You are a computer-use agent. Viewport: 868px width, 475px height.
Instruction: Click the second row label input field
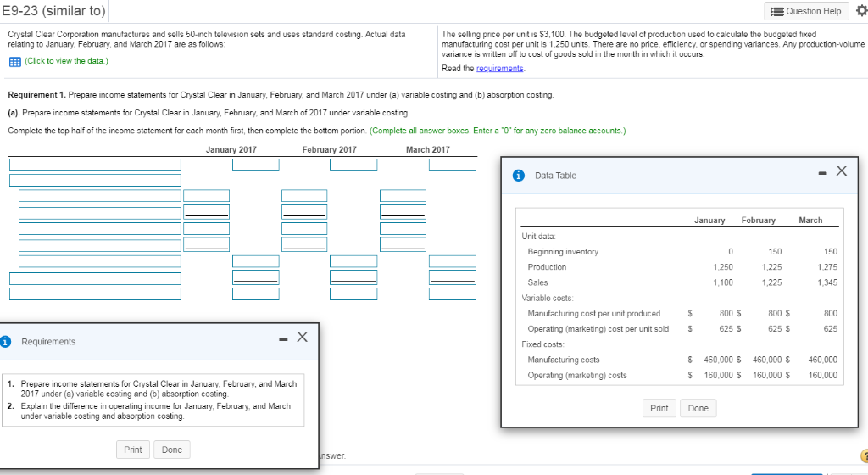pos(95,180)
